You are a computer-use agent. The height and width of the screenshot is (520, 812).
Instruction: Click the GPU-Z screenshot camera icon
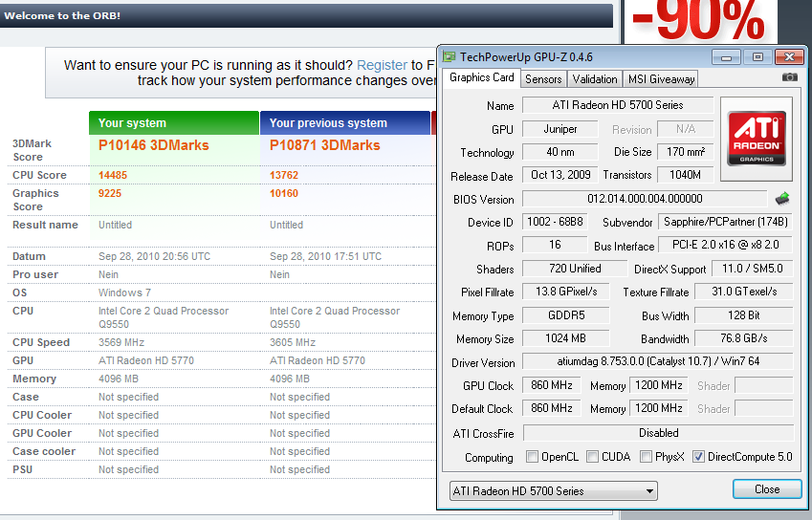pos(789,77)
